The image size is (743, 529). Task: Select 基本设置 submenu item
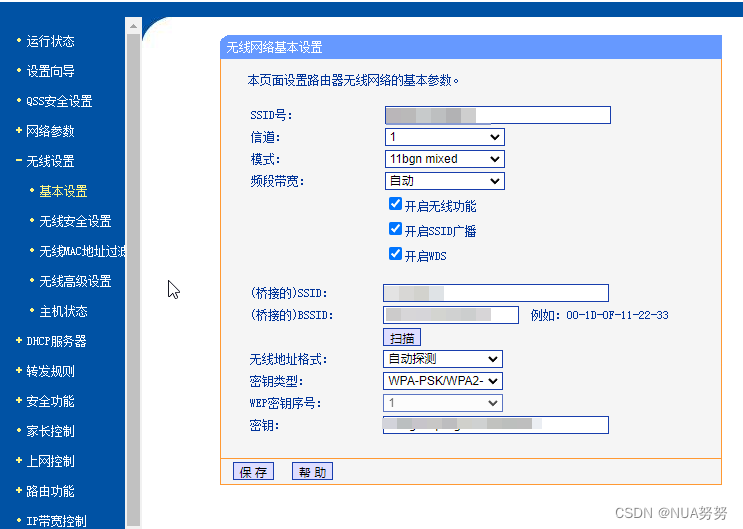coord(63,191)
